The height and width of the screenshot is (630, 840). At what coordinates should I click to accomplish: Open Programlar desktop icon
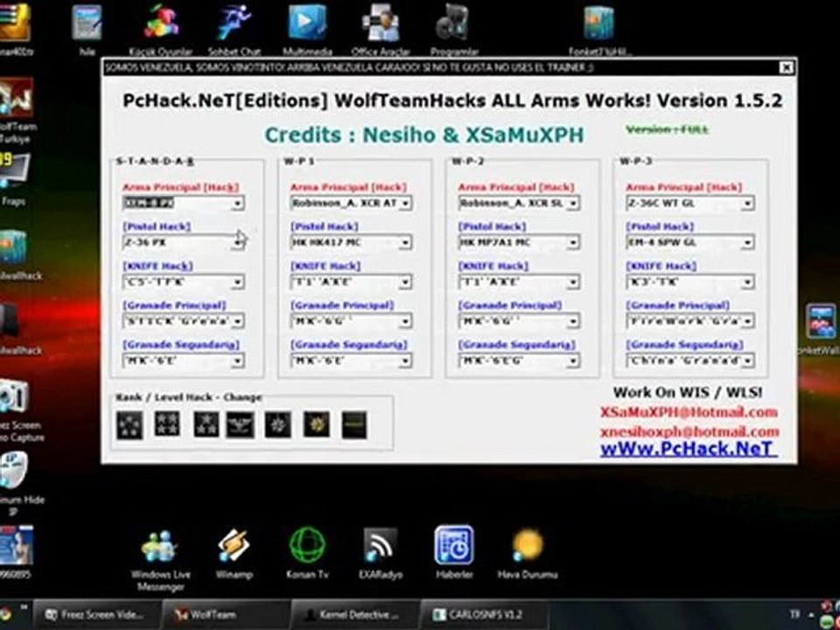coord(454,30)
